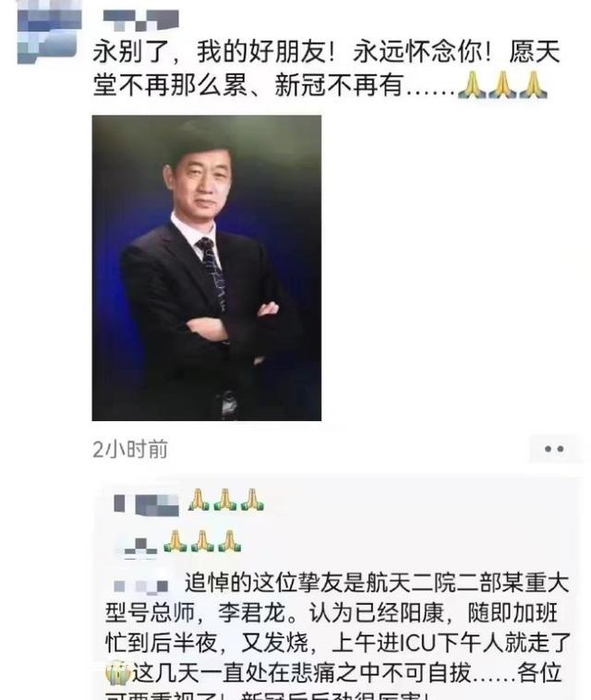This screenshot has width=591, height=700.
Task: Tap praying-hands emojis in second comment
Action: (202, 541)
